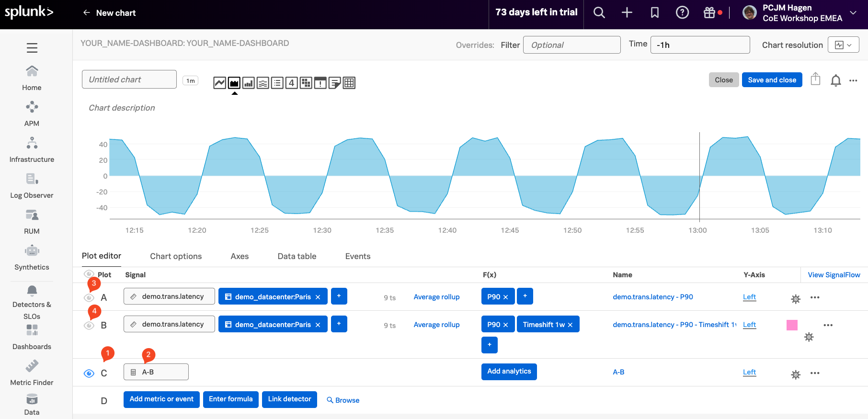This screenshot has width=868, height=419.
Task: Switch to heatmap chart type
Action: [x=306, y=83]
